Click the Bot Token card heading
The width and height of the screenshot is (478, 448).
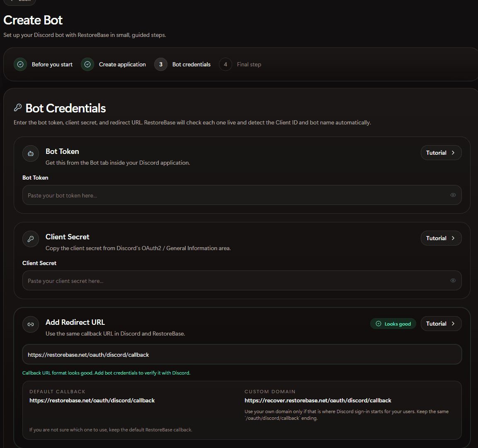pos(62,151)
